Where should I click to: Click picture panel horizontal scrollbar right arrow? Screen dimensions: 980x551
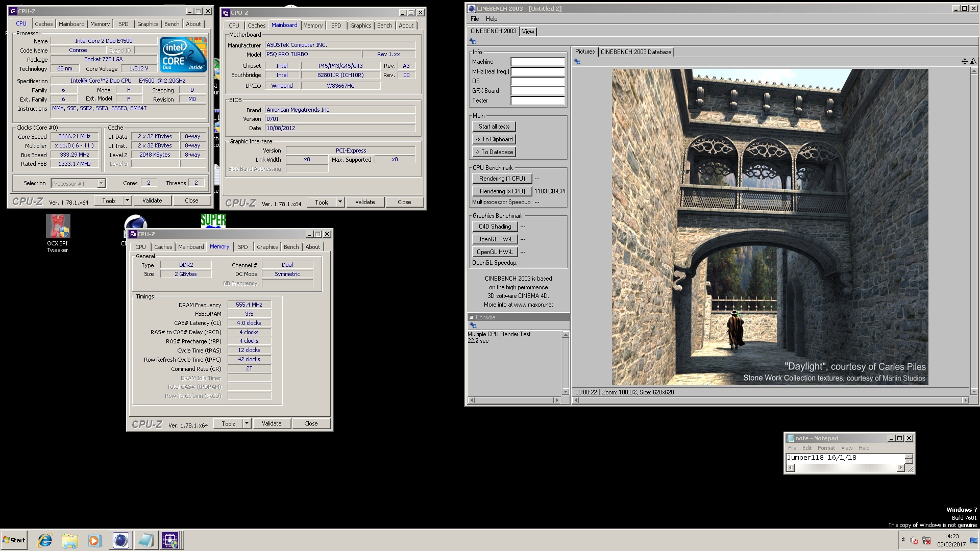965,400
